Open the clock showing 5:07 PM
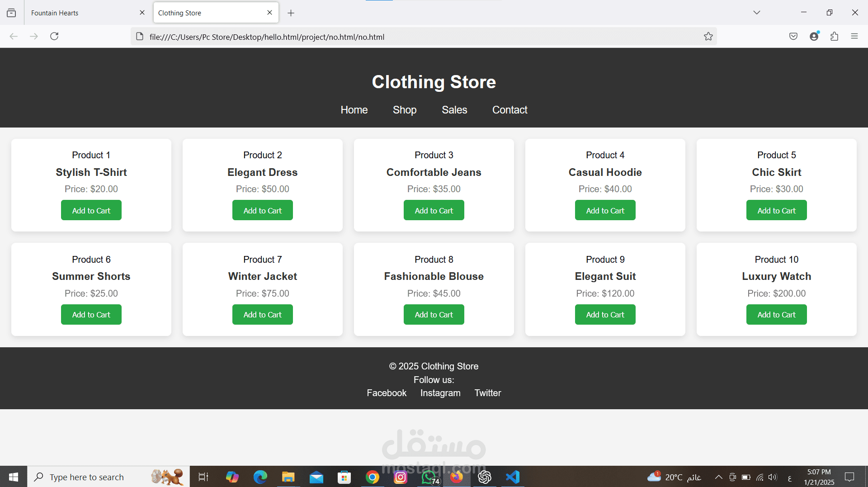Screen dimensions: 868x487 [819, 477]
